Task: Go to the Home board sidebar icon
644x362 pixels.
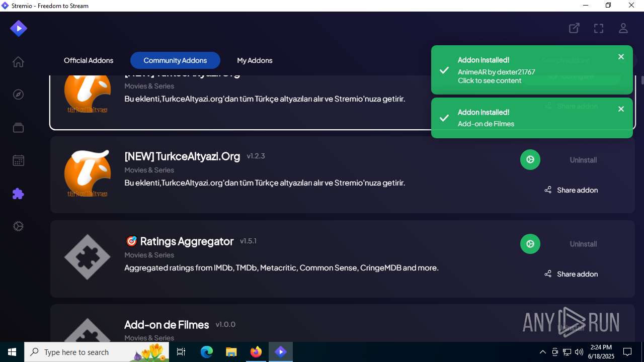Action: [x=18, y=62]
